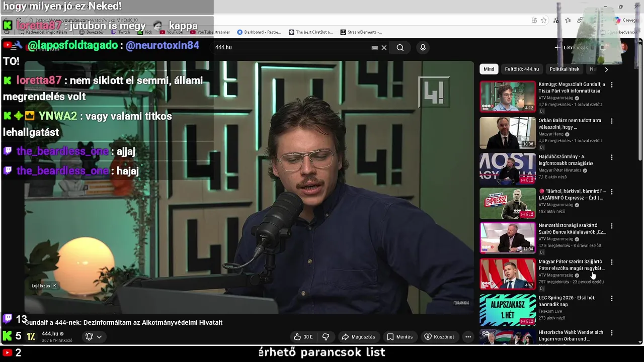Image resolution: width=644 pixels, height=362 pixels.
Task: Open StreamElements bookmark
Action: 361,32
